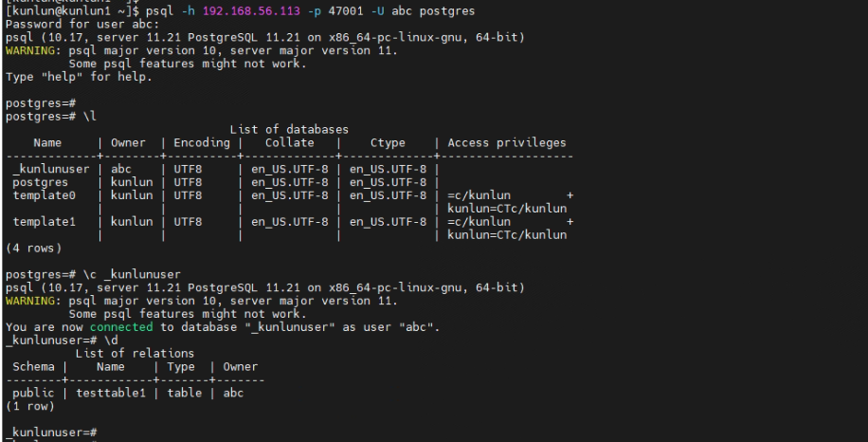Image resolution: width=868 pixels, height=442 pixels.
Task: Click the IP address 192.168.56.113
Action: [251, 11]
